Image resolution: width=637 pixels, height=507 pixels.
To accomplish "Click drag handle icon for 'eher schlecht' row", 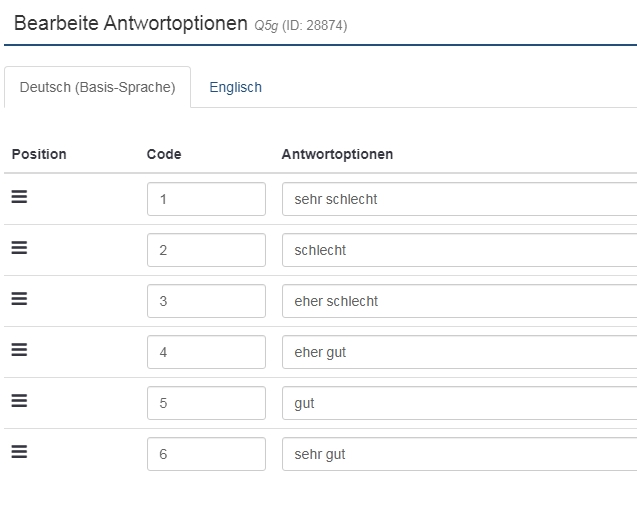I will (19, 299).
